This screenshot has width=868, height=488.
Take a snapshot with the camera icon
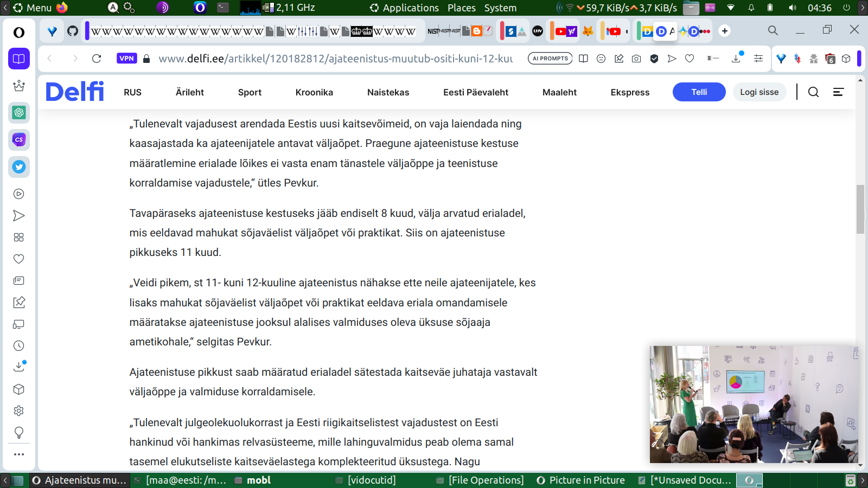[636, 59]
